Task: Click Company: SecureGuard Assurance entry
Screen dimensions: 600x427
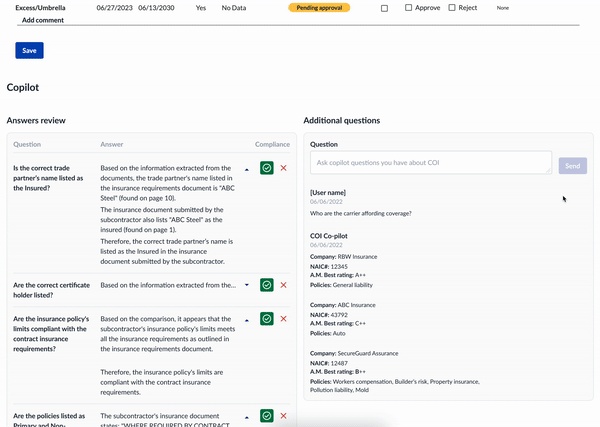Action: click(x=354, y=353)
